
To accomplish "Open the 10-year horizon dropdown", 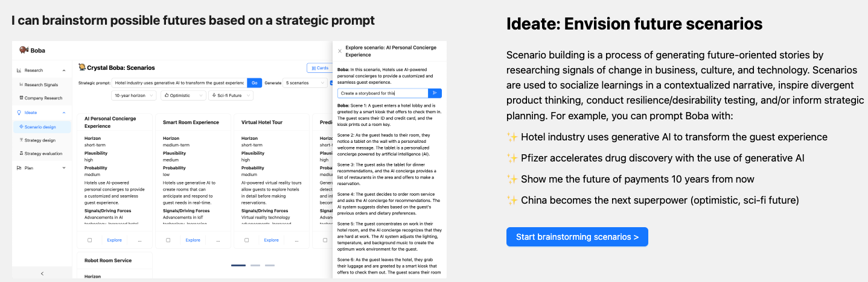I will tap(133, 95).
